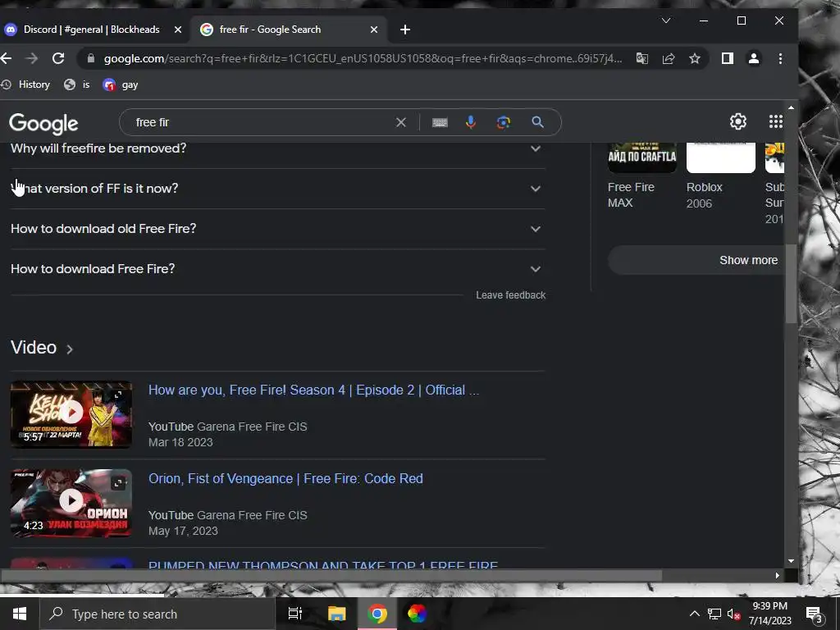Search by image with lens icon

pyautogui.click(x=503, y=122)
